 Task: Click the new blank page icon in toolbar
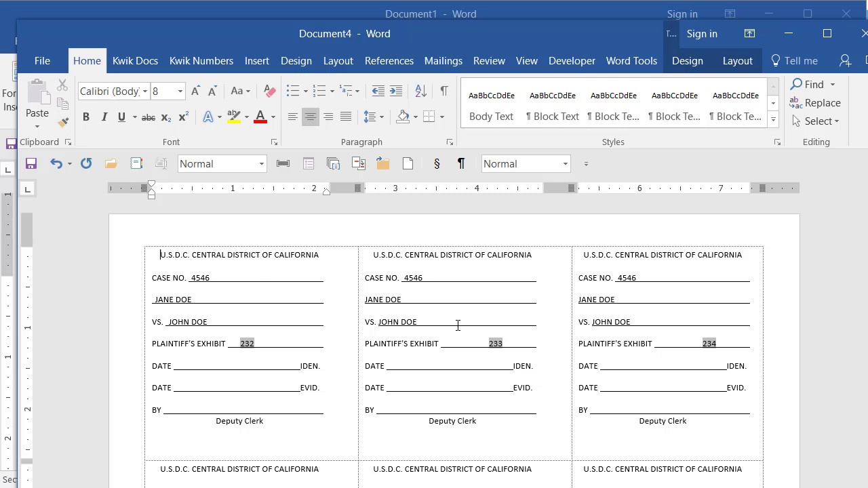[408, 163]
